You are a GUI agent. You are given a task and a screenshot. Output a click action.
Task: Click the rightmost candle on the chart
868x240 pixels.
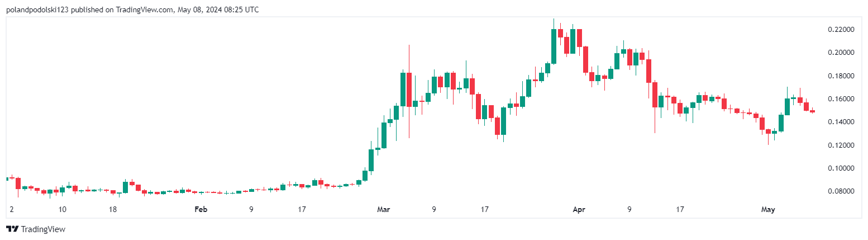point(813,111)
